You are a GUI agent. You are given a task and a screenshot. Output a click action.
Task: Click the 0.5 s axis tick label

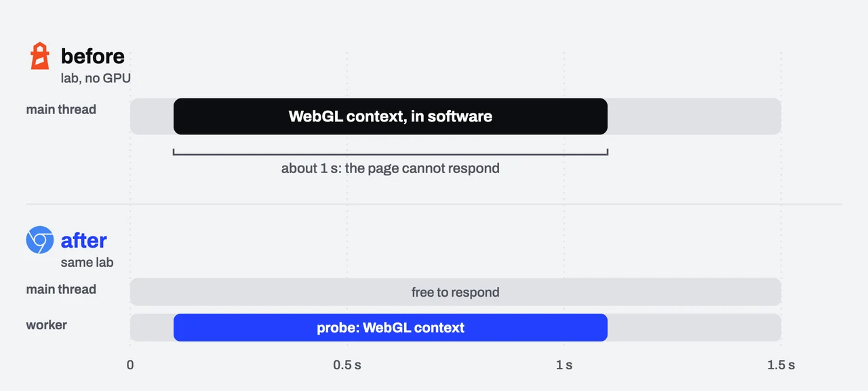click(x=347, y=365)
